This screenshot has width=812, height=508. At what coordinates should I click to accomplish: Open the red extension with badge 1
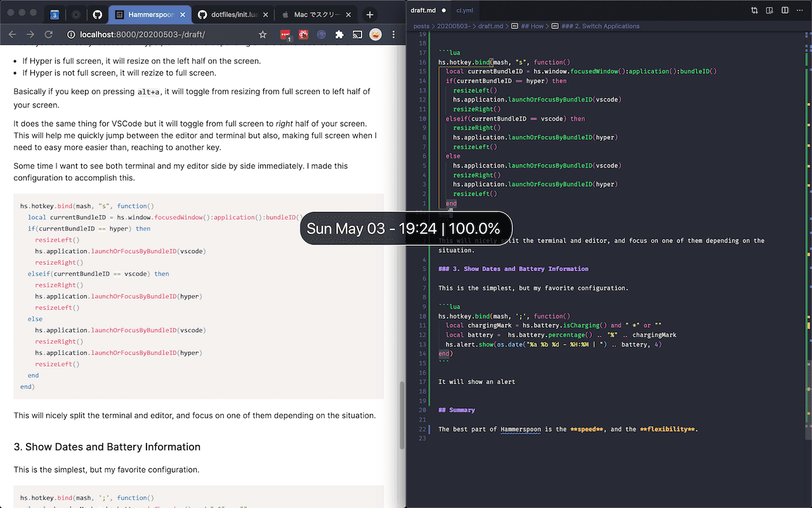point(285,35)
